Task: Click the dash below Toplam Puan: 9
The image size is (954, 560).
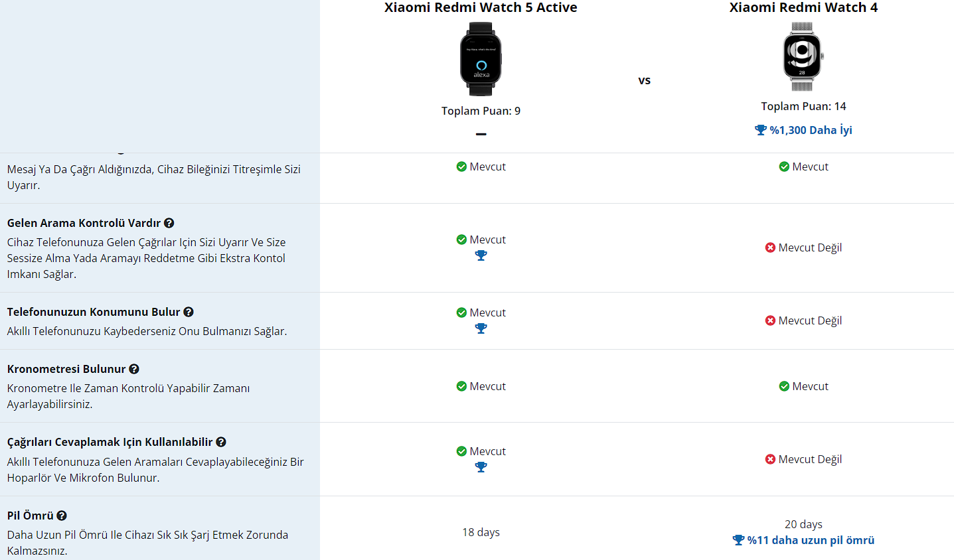Action: 481,134
